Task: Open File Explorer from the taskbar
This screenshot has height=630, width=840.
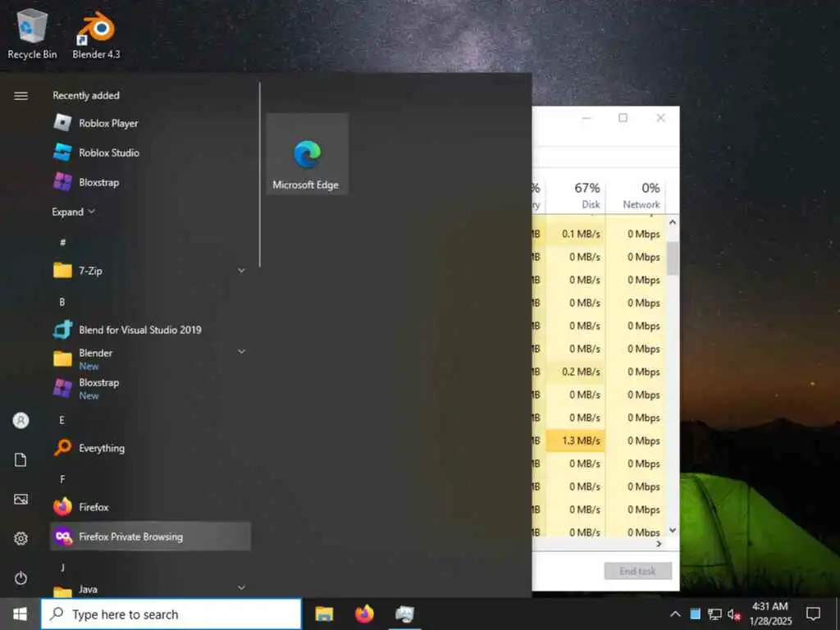Action: pos(324,614)
